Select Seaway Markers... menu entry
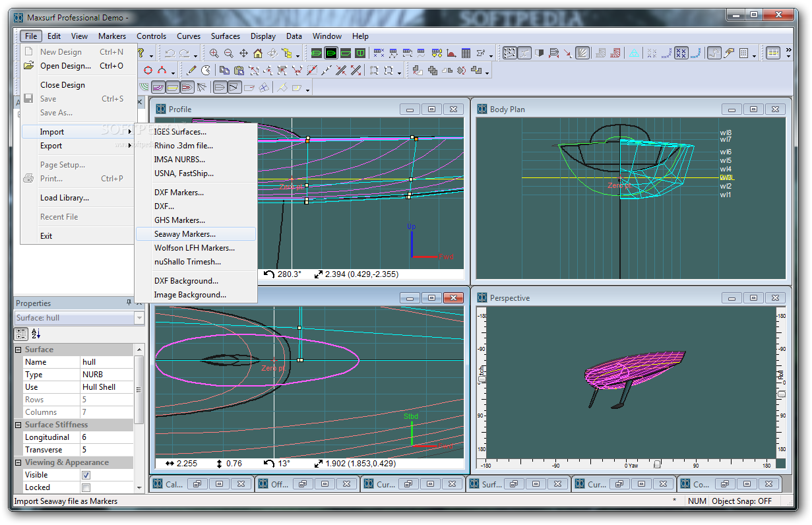 pyautogui.click(x=195, y=234)
